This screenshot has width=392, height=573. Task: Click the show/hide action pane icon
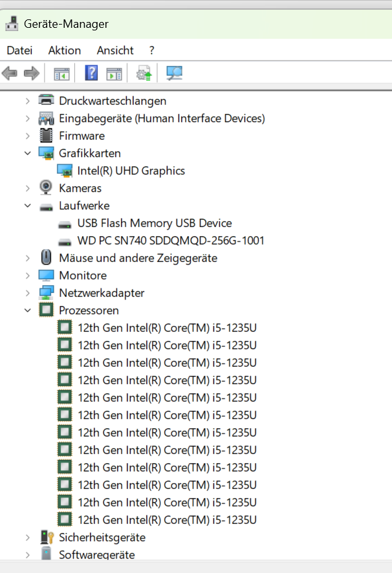(x=114, y=74)
